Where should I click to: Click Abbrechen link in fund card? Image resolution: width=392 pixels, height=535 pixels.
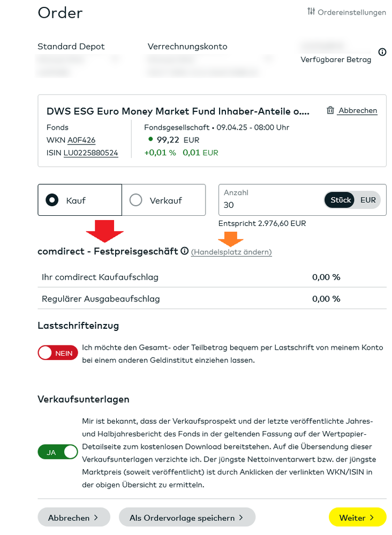(358, 111)
